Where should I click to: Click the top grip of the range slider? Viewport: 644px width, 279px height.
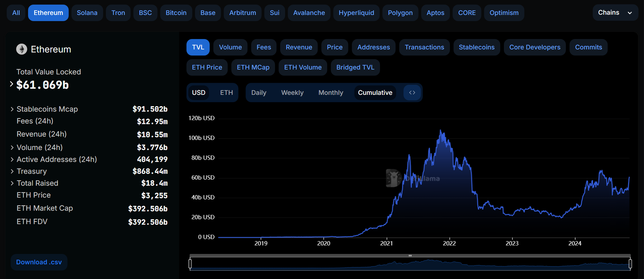[410, 256]
